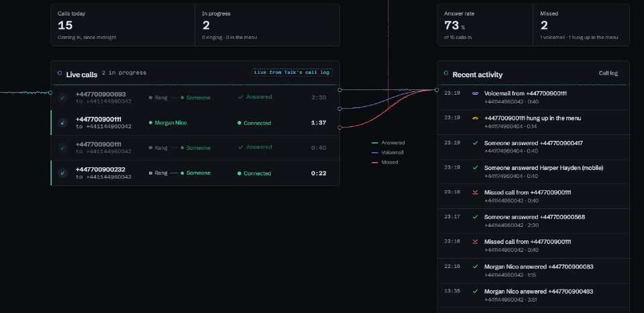The image size is (644, 313).
Task: Click '2 in progress' label in Live calls header
Action: coord(124,73)
